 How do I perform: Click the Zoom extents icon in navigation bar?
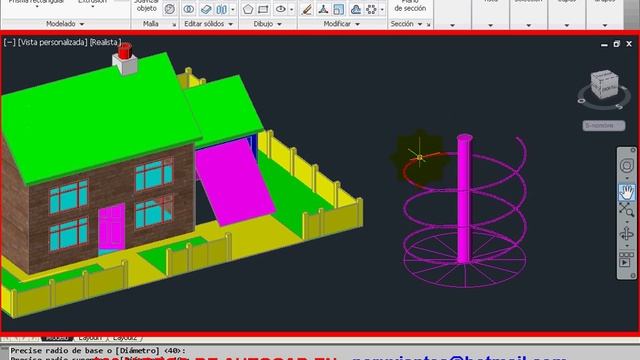(x=627, y=210)
